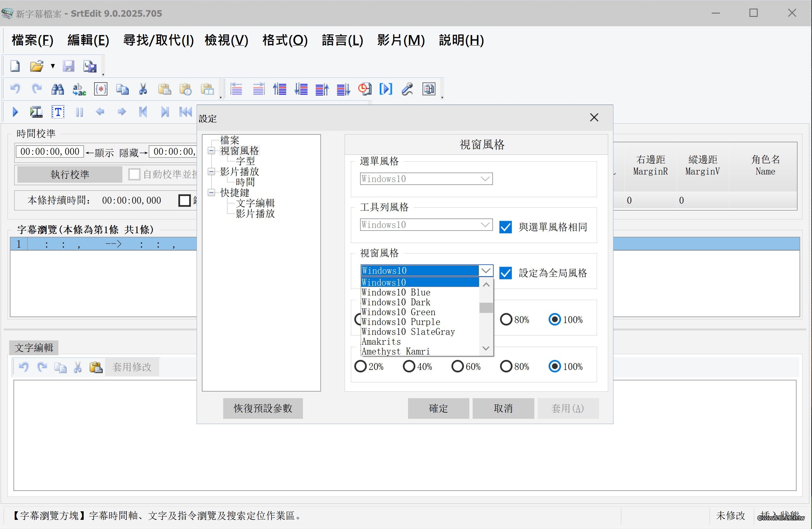This screenshot has width=812, height=529.
Task: Open the dropdown arrow next to Open folder
Action: point(53,66)
